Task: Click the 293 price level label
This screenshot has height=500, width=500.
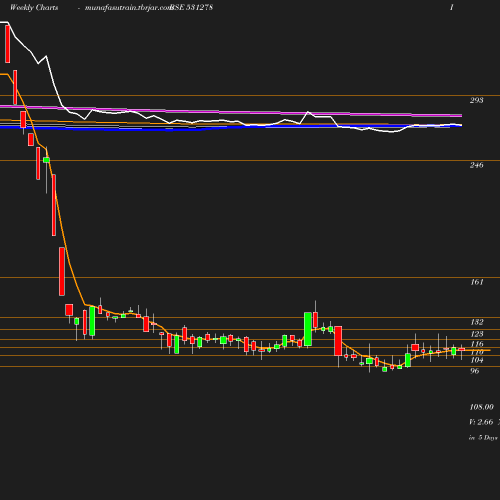Action: tap(477, 100)
